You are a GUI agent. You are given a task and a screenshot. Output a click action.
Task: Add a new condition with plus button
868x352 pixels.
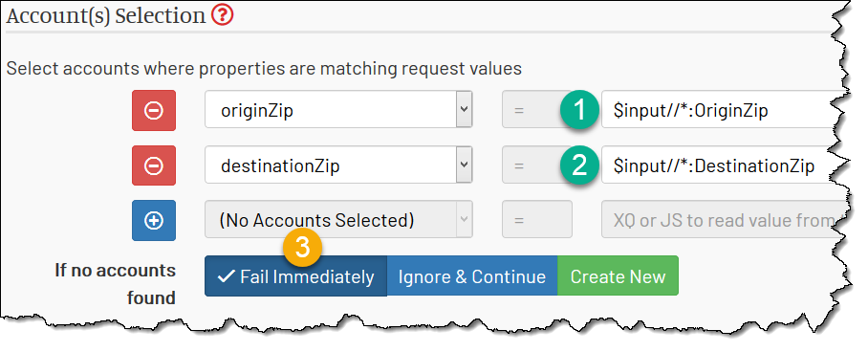[154, 221]
